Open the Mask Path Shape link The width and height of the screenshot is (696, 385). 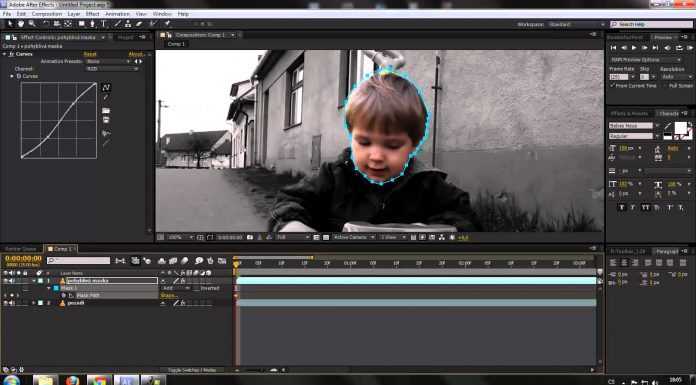pos(169,295)
